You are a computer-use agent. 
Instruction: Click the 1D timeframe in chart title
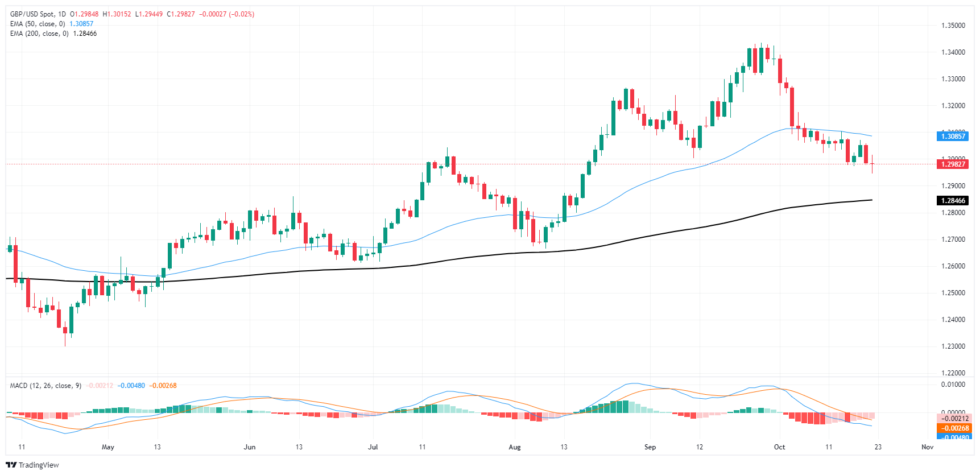click(61, 14)
